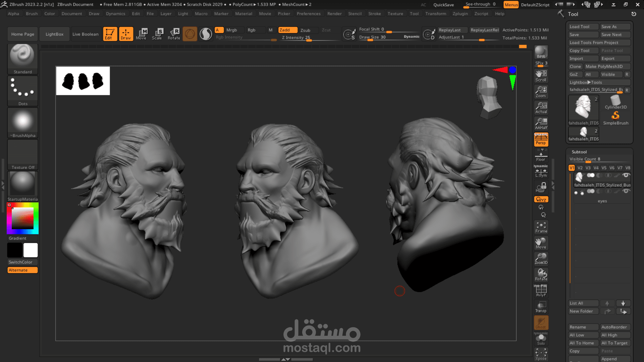Select the Rotate transform tool icon
Image resolution: width=644 pixels, height=362 pixels.
pos(174,34)
